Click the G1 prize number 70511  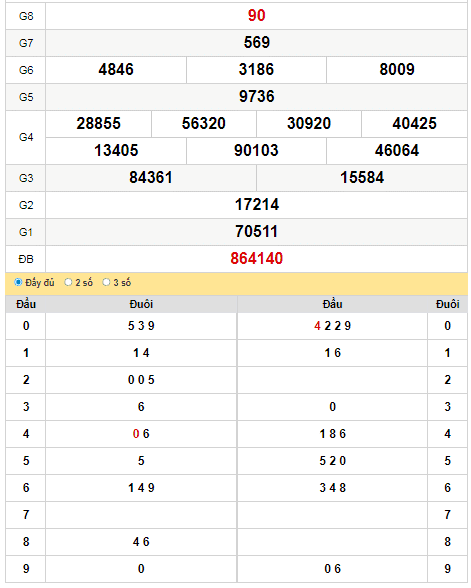(256, 232)
